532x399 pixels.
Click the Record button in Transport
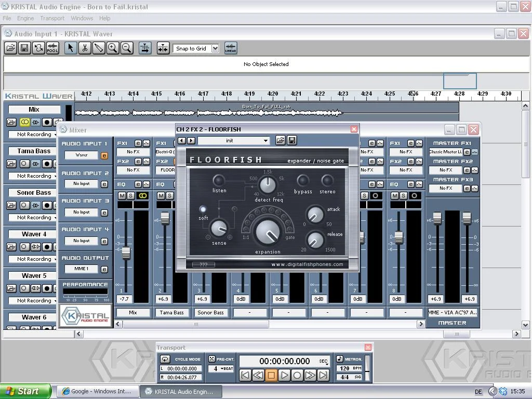297,375
